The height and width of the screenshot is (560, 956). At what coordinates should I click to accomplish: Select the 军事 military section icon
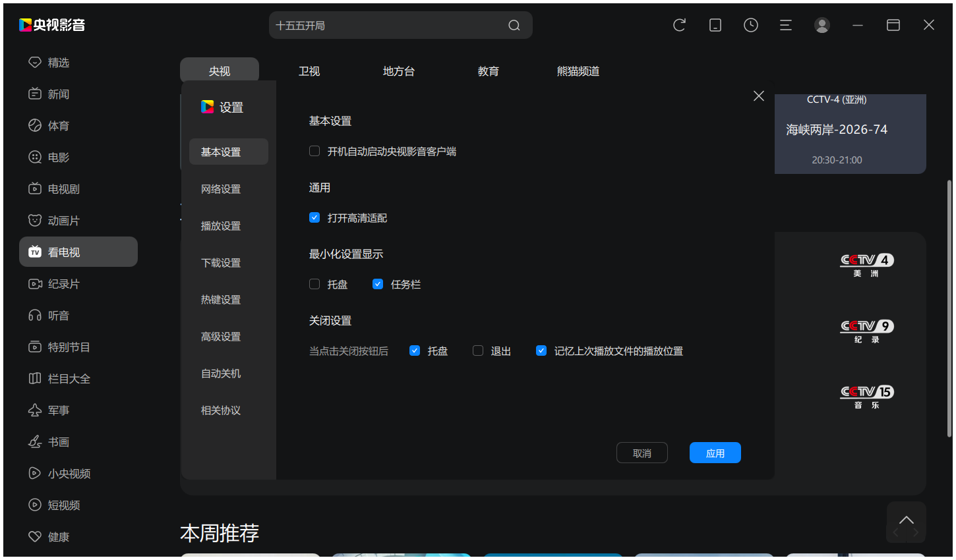click(x=35, y=410)
